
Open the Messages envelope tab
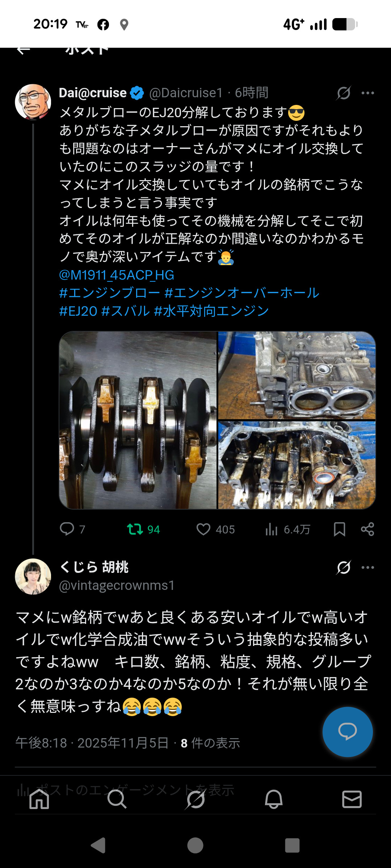point(352,799)
